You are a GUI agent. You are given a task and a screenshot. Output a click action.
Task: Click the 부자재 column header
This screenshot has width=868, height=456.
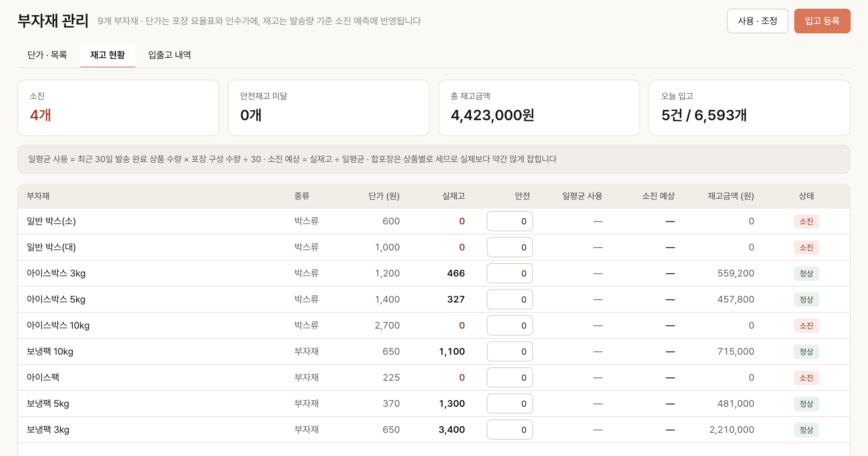38,196
